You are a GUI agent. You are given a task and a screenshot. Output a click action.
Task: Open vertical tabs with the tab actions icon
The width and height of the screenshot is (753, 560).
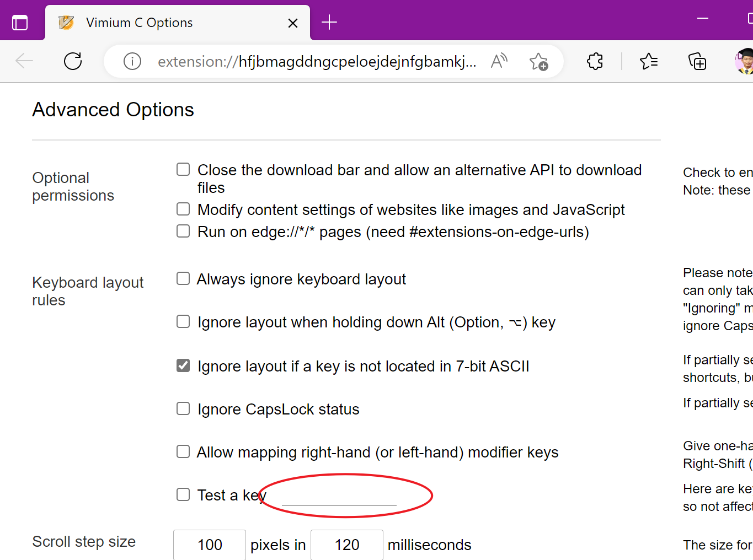point(20,22)
